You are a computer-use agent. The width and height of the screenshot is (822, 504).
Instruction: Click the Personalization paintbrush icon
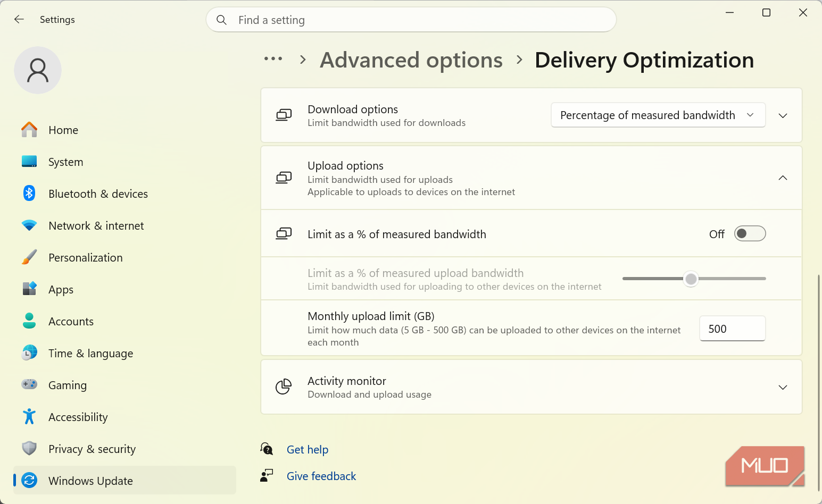[x=29, y=257]
